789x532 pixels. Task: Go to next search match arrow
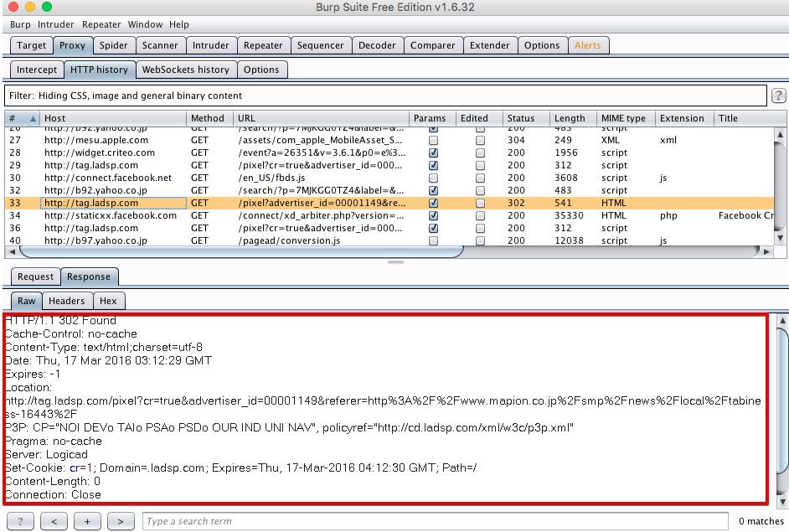[x=121, y=521]
